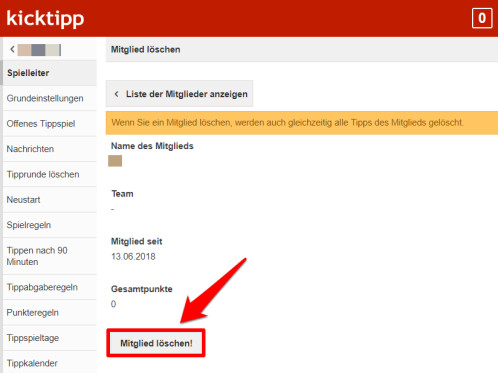
Task: Click the Name des Mitglieds label
Action: (152, 146)
